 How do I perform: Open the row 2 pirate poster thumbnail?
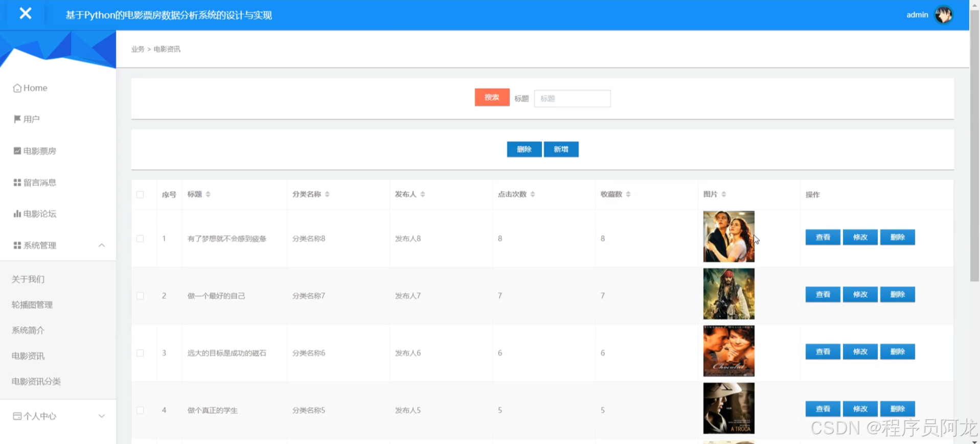[728, 294]
